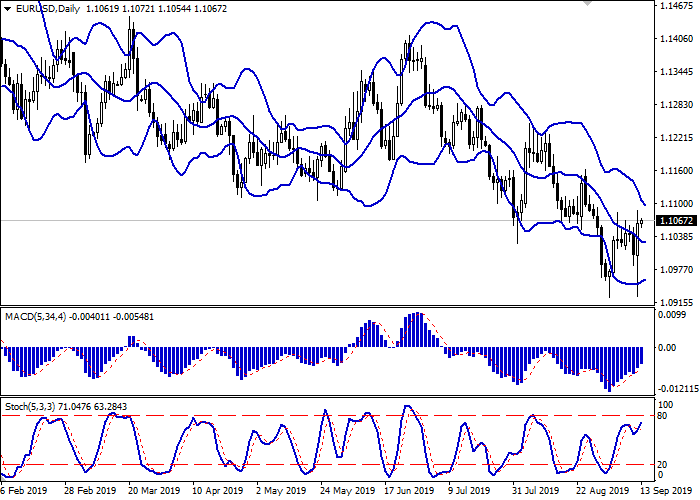Select the 10 Apr 2019 date label

tap(216, 491)
